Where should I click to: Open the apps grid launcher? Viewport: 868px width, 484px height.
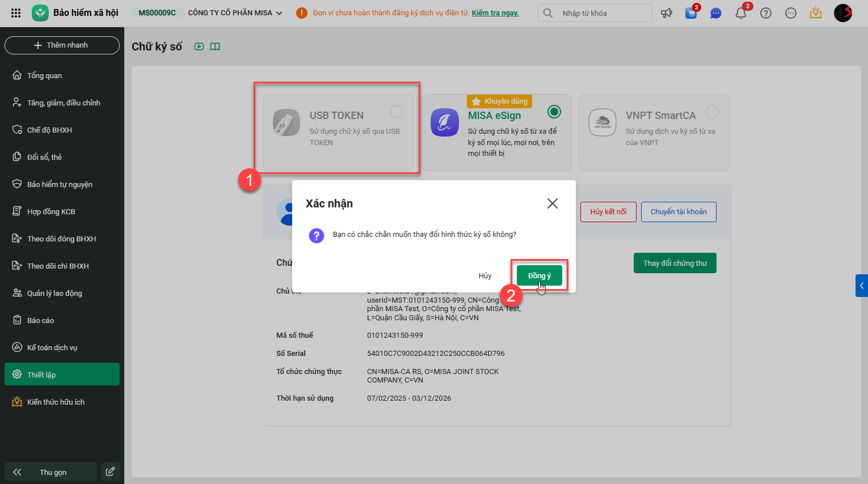point(16,12)
